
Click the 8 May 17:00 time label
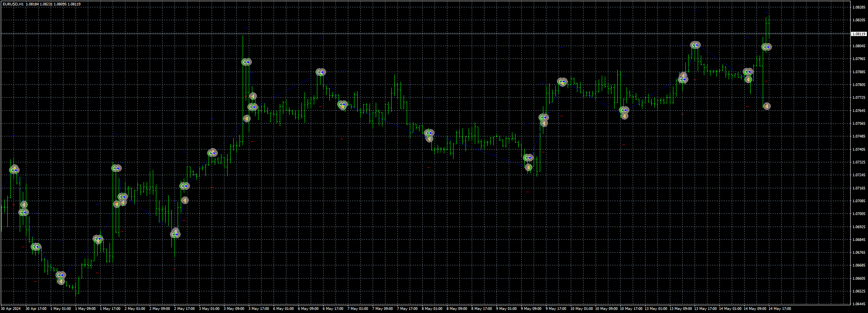pyautogui.click(x=482, y=309)
